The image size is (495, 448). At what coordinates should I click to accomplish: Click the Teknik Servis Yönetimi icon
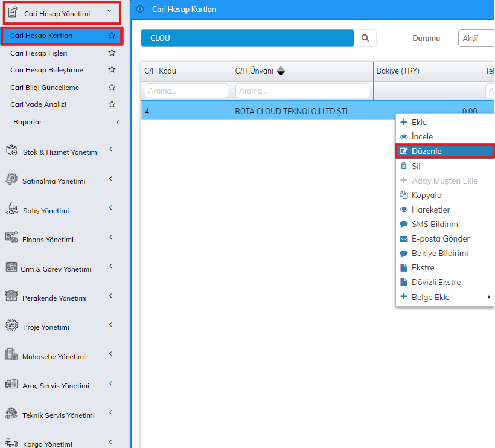(x=11, y=414)
